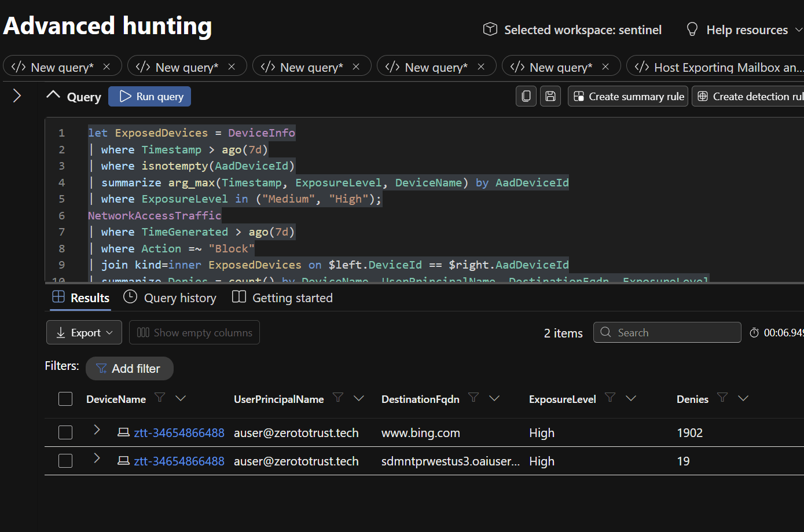
Task: Click the workspace cube icon
Action: tap(490, 29)
